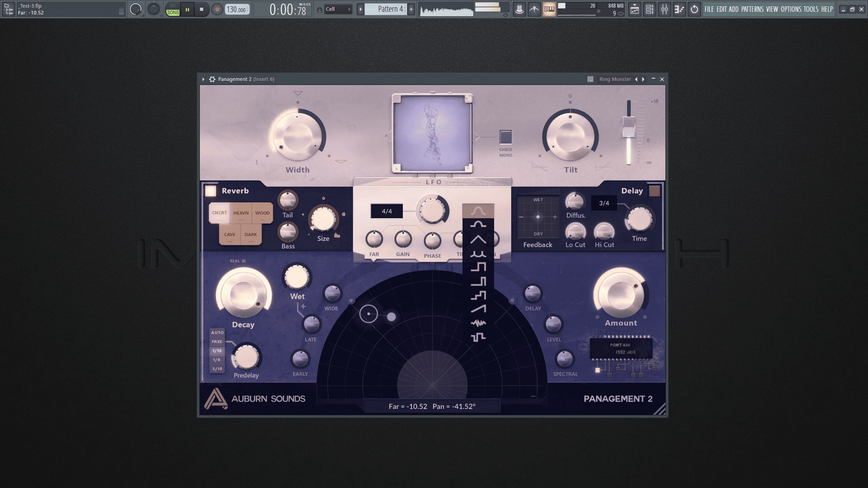
Task: Select the HEAVN reverb type
Action: point(241,213)
